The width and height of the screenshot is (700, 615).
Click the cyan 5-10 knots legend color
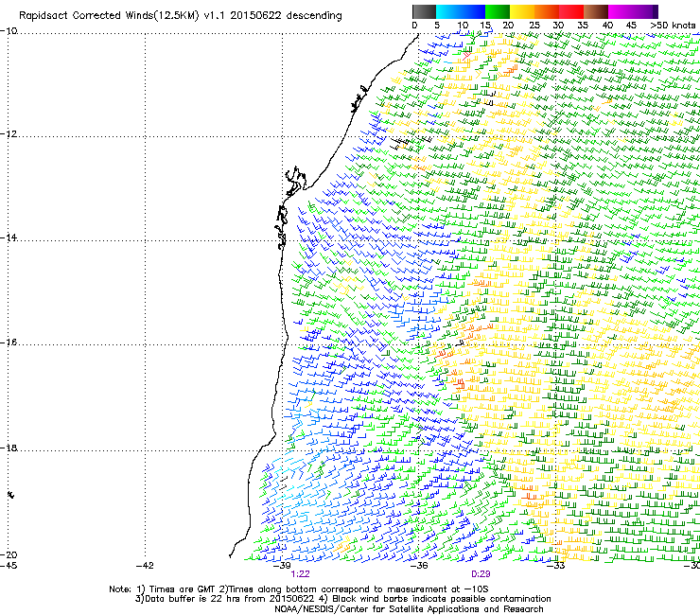448,11
